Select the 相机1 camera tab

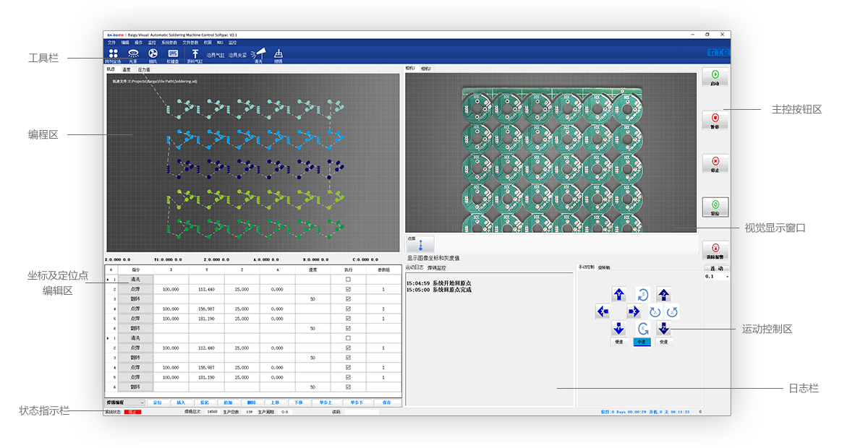(x=410, y=69)
